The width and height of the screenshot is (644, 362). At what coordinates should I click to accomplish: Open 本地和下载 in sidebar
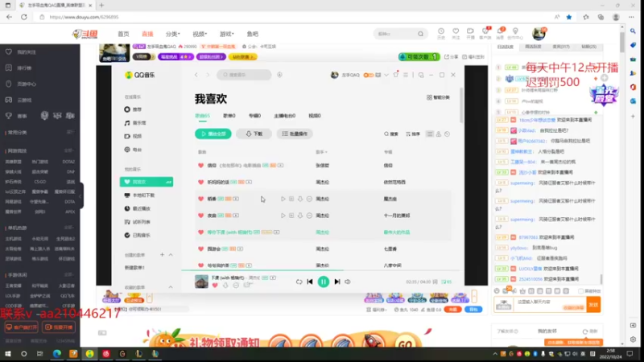[x=139, y=195]
